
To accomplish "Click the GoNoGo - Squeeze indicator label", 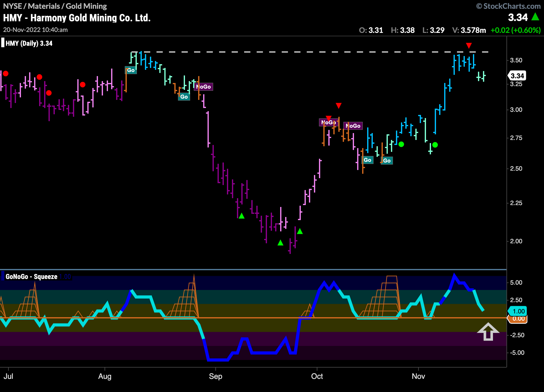I will (31, 276).
